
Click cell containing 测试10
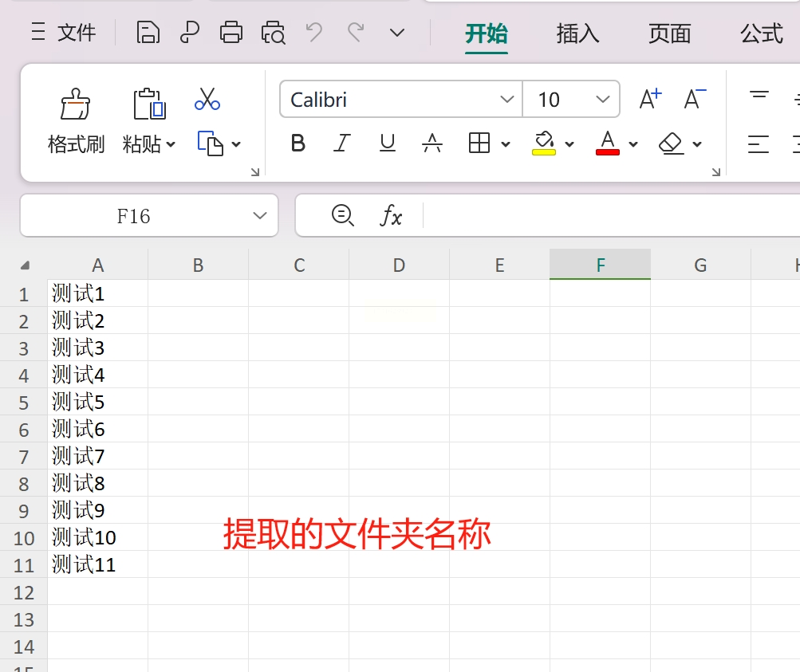[x=97, y=537]
